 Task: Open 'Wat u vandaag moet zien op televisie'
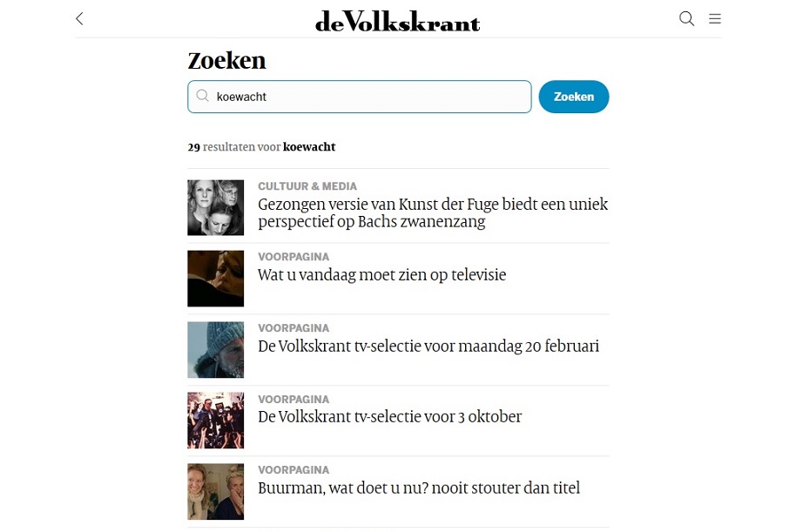coord(381,274)
